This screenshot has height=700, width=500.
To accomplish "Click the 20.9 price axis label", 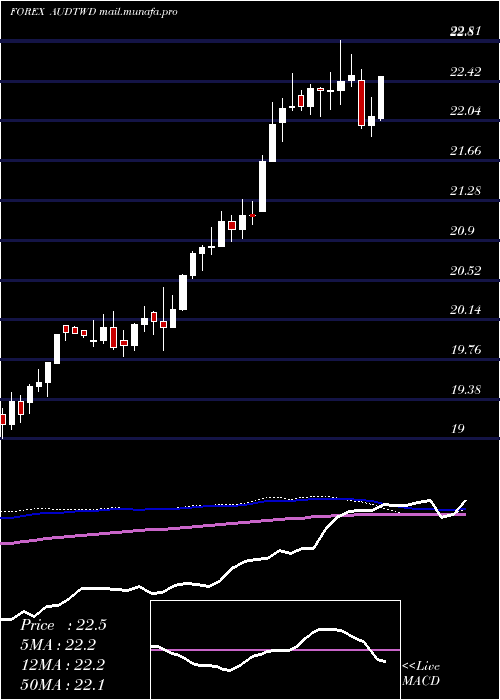I will point(462,231).
